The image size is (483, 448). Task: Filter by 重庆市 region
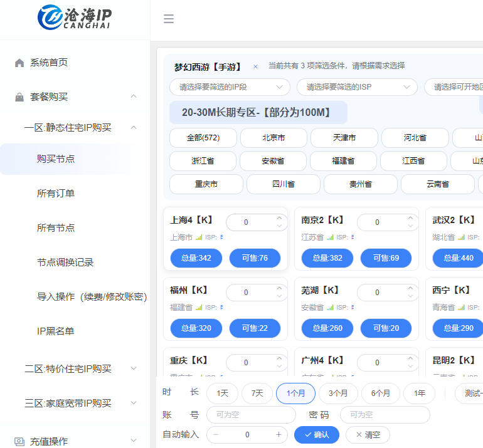(206, 184)
